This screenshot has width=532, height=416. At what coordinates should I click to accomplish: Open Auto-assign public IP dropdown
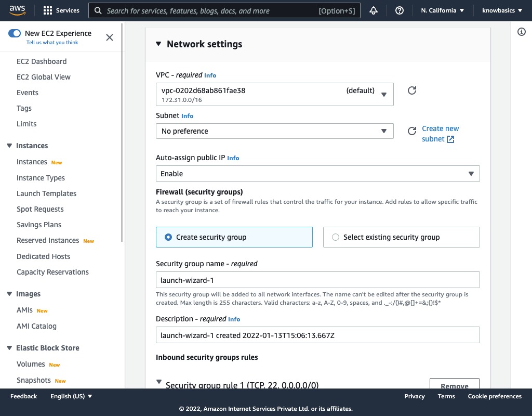pyautogui.click(x=317, y=174)
